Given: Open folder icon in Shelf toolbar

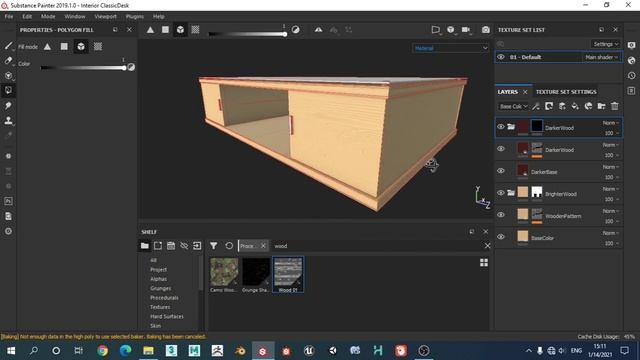Looking at the screenshot, I should [144, 246].
